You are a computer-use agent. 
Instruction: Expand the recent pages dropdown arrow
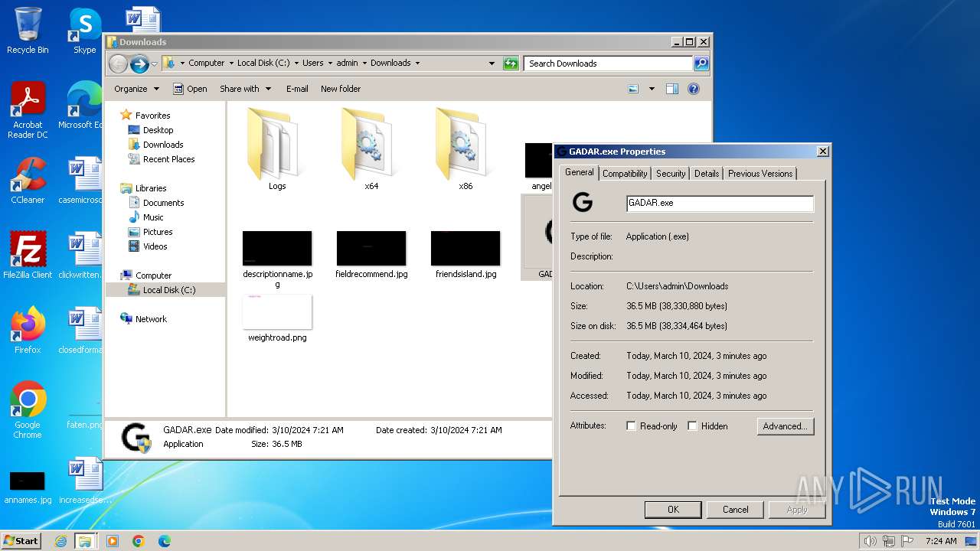tap(155, 64)
